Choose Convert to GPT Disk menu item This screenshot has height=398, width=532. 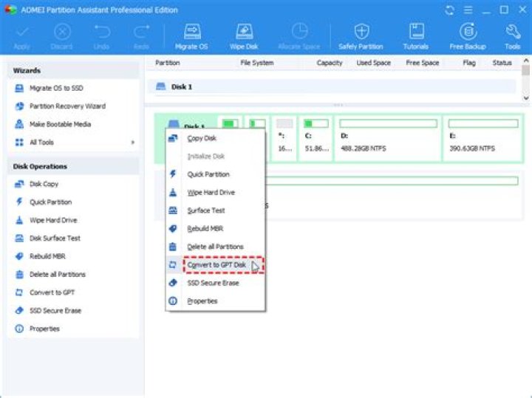[216, 265]
